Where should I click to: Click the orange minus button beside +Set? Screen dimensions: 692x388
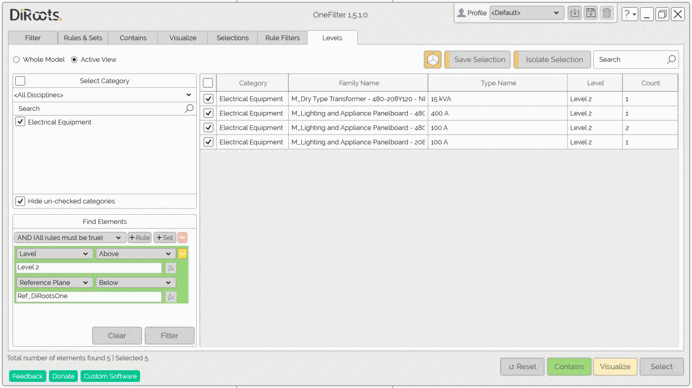182,237
